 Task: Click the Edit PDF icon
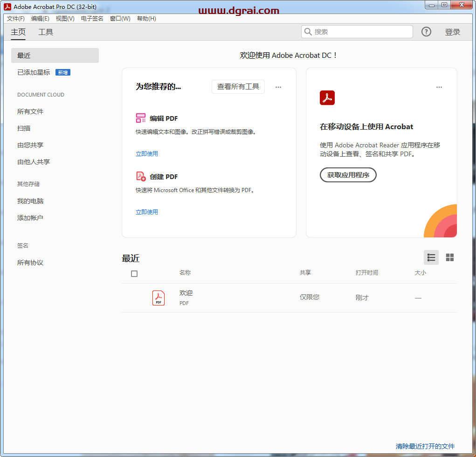[141, 118]
